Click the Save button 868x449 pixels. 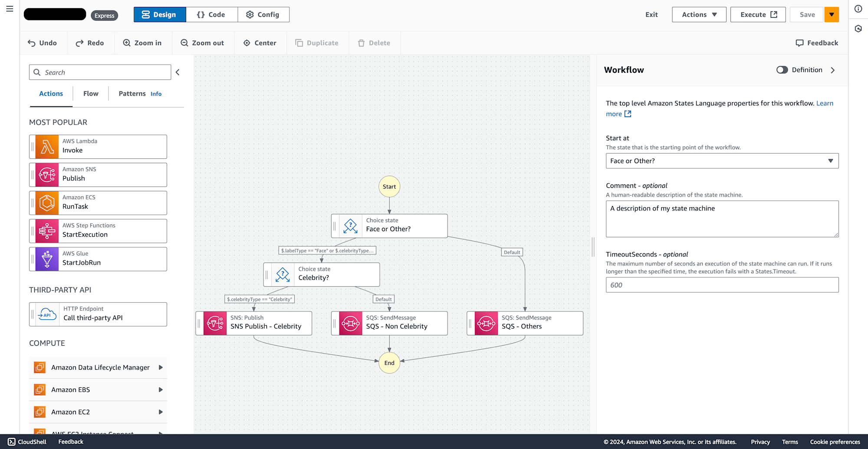(807, 14)
